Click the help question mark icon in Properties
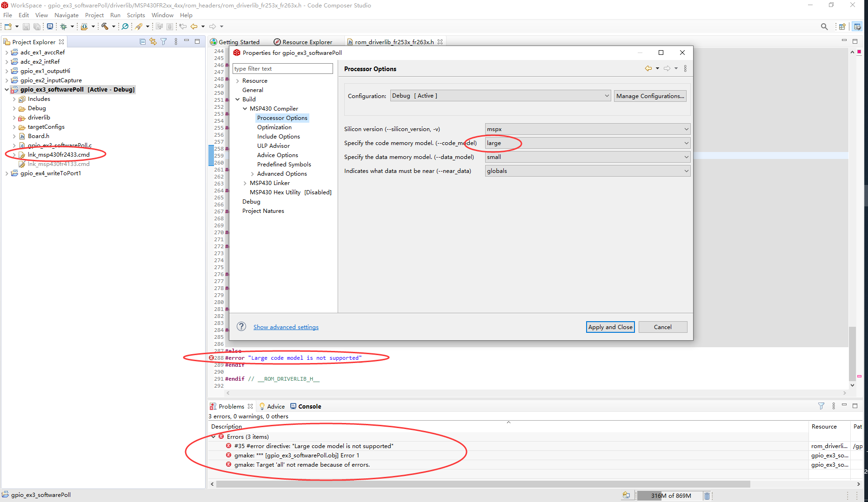The image size is (868, 502). 241,326
